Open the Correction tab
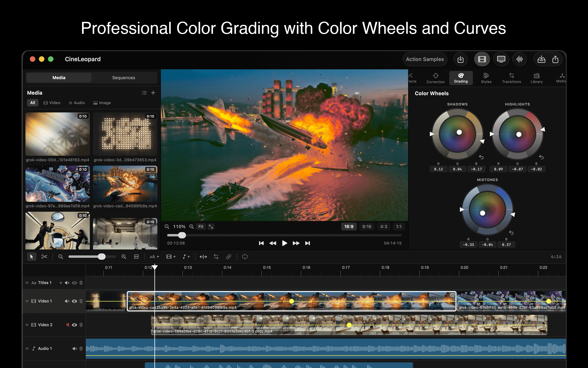This screenshot has height=368, width=588. click(x=435, y=78)
